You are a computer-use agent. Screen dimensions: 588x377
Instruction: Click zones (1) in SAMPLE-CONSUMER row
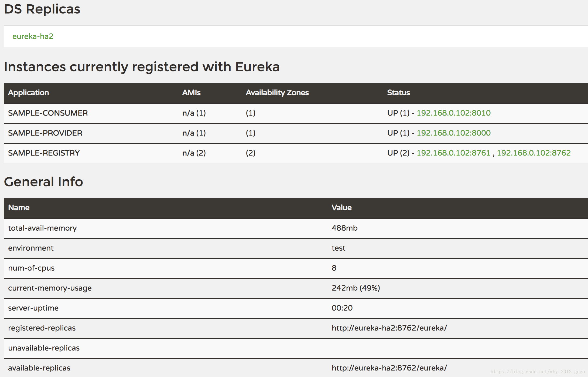(251, 113)
